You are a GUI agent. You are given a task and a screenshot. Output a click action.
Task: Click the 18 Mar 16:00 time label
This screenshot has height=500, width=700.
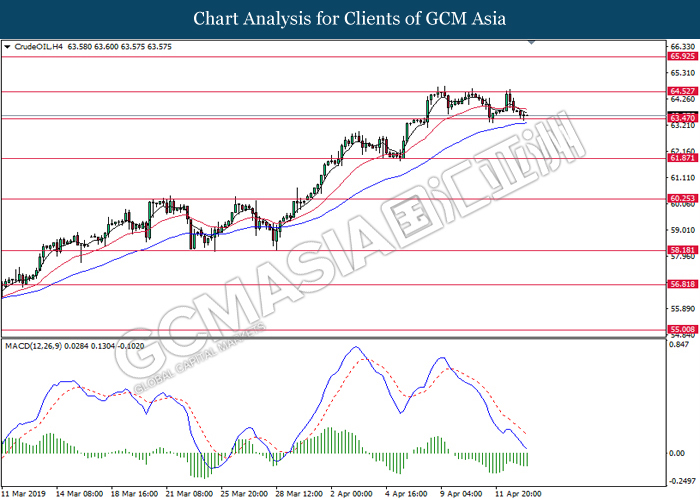tap(134, 494)
